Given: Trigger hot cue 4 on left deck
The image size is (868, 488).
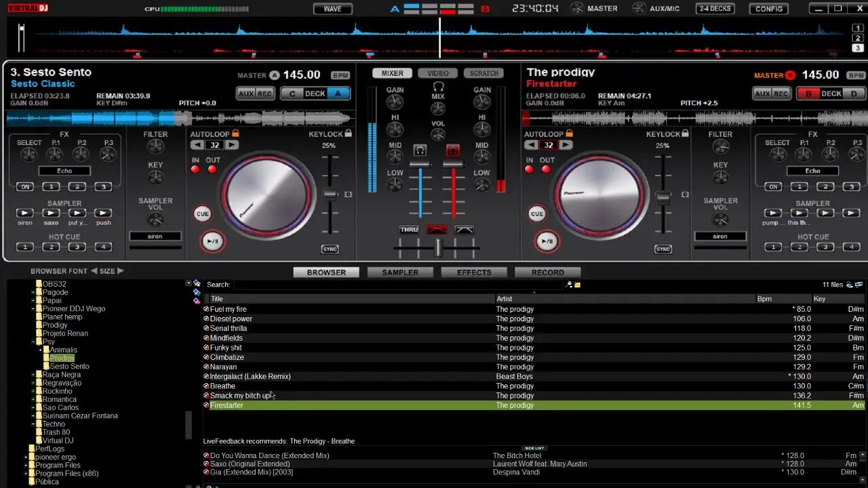Looking at the screenshot, I should [103, 247].
